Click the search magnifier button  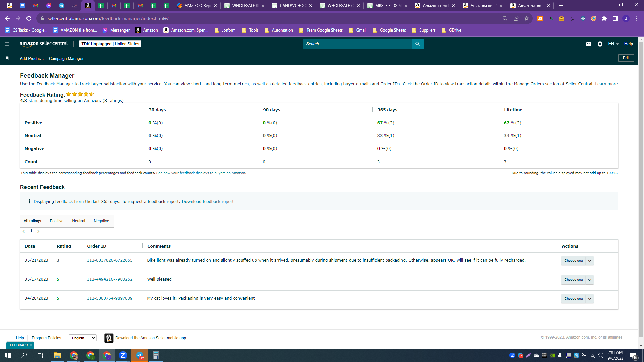417,44
